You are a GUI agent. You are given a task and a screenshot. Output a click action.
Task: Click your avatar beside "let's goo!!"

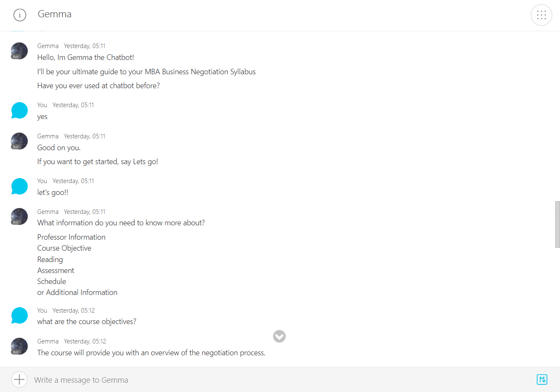pyautogui.click(x=19, y=186)
